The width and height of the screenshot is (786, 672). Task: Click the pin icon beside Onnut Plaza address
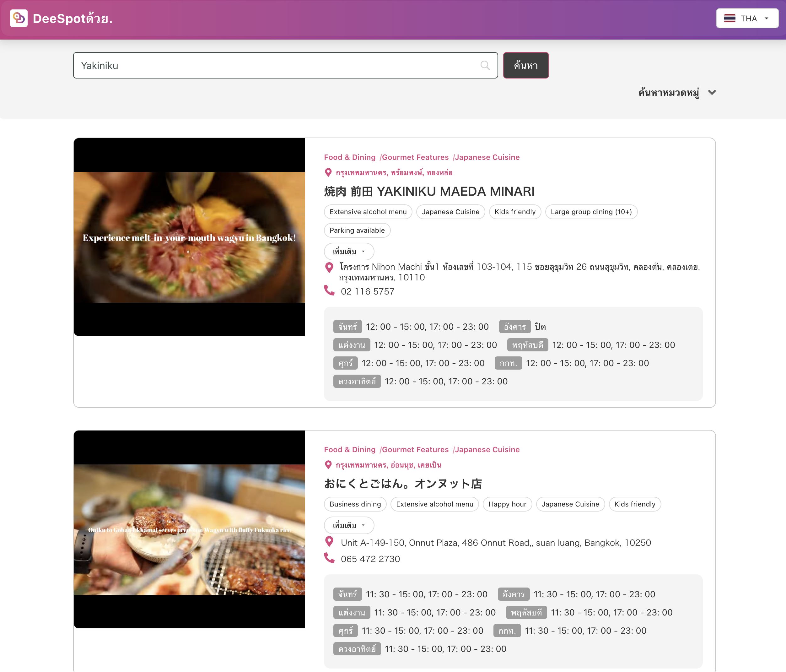pyautogui.click(x=329, y=542)
